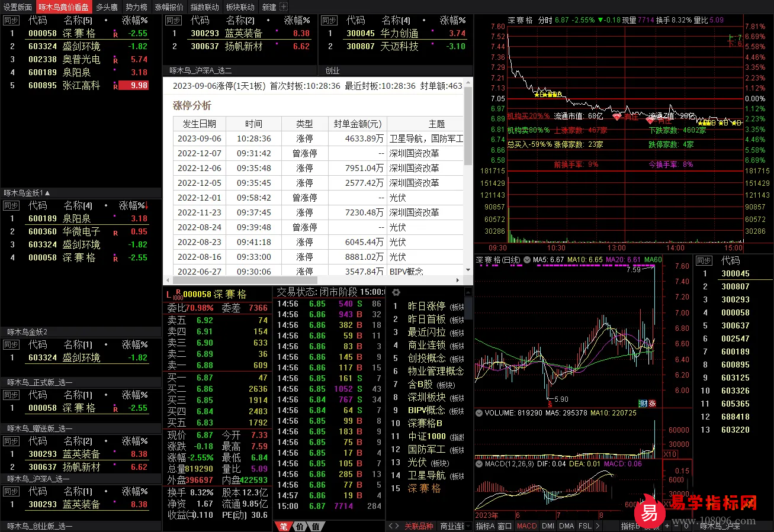This screenshot has height=532, width=774.
Task: Toggle 同步 in the 沪深A_选一 panel
Action: (11, 492)
